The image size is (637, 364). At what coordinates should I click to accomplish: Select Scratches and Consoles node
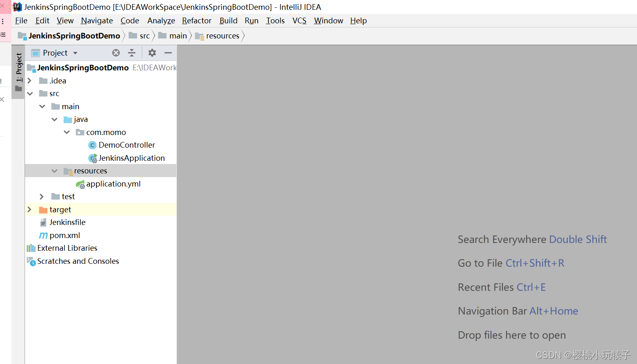coord(78,261)
